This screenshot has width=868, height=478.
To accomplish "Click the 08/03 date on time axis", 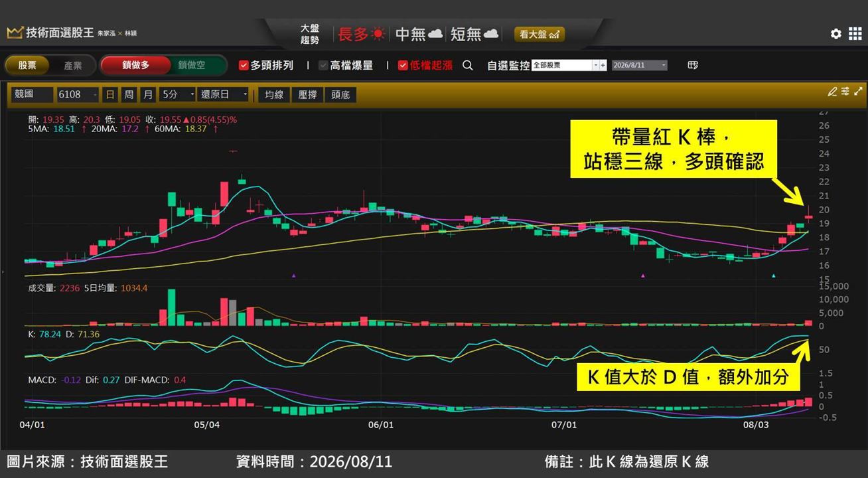I will click(x=756, y=425).
